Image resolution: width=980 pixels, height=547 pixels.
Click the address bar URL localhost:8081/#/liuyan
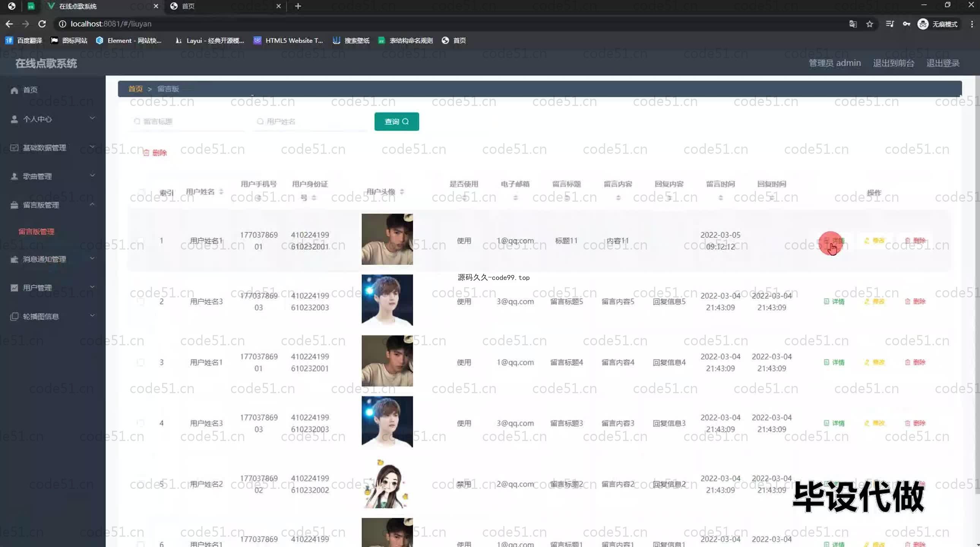tap(111, 24)
